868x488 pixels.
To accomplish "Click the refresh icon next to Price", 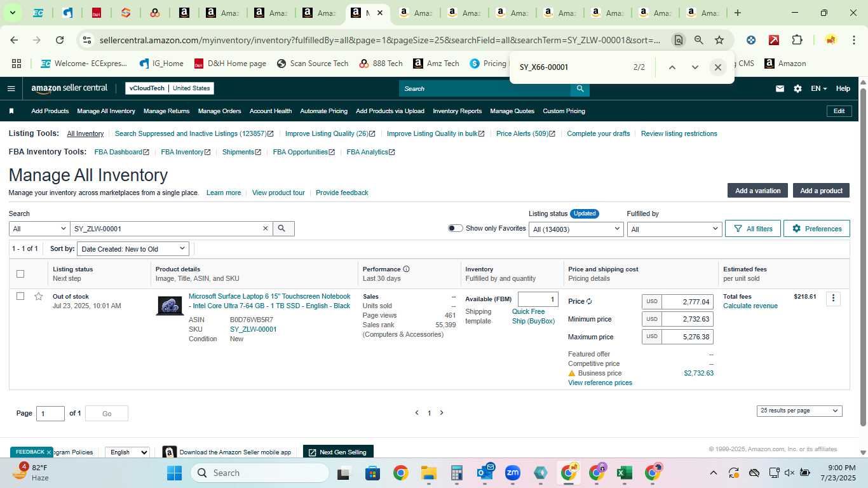I will point(589,301).
